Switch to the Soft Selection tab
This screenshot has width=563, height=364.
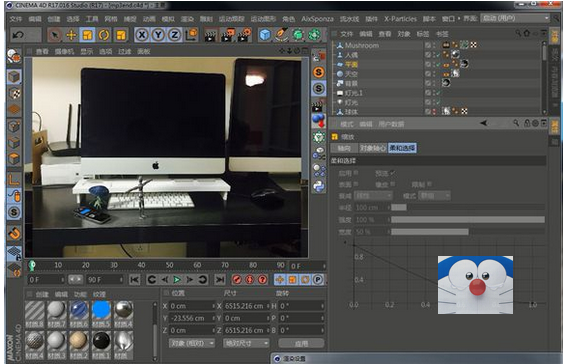pyautogui.click(x=402, y=148)
